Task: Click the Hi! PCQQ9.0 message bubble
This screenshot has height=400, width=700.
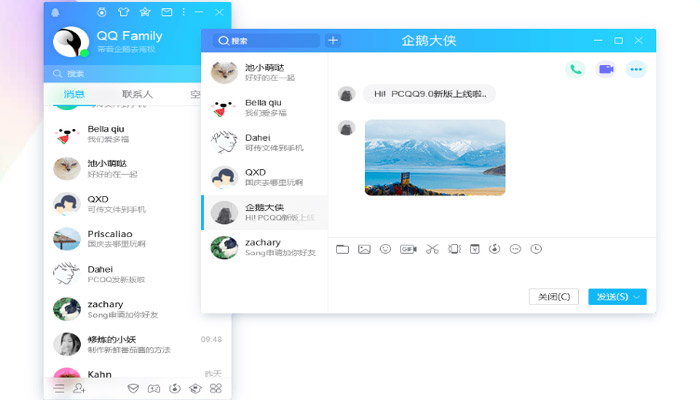Action: [429, 94]
